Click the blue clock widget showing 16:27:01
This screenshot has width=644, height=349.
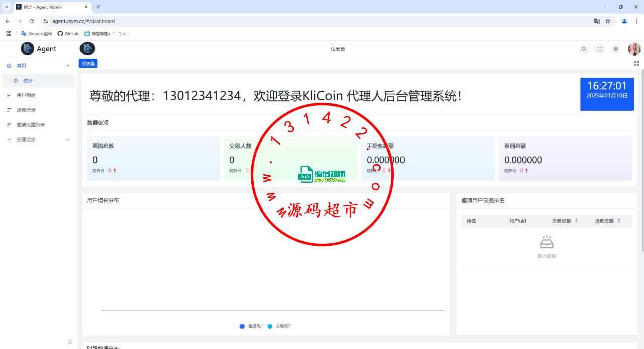pos(607,94)
